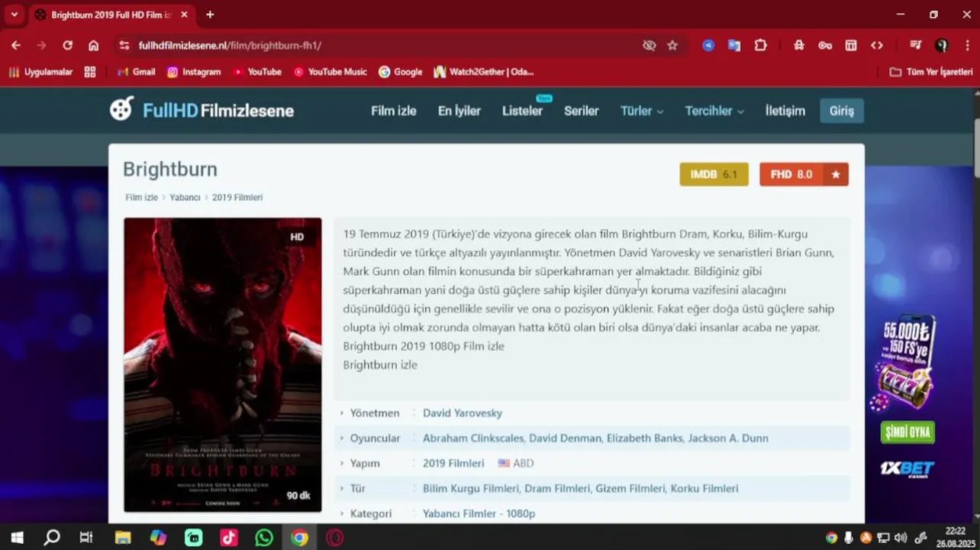Close the Brightburn tab
This screenshot has width=980, height=550.
184,15
